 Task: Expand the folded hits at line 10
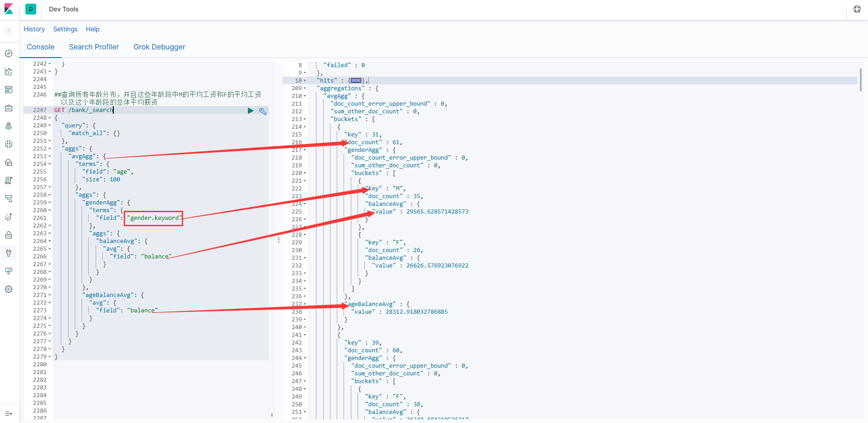(305, 81)
